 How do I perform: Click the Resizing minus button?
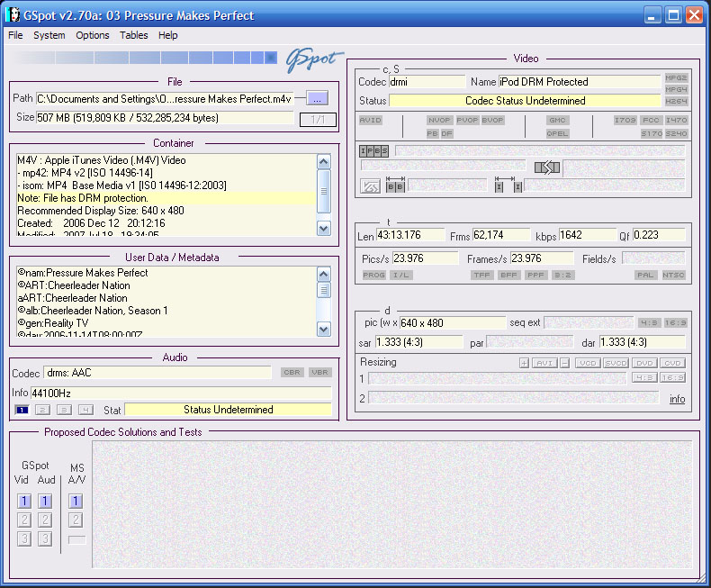click(564, 364)
